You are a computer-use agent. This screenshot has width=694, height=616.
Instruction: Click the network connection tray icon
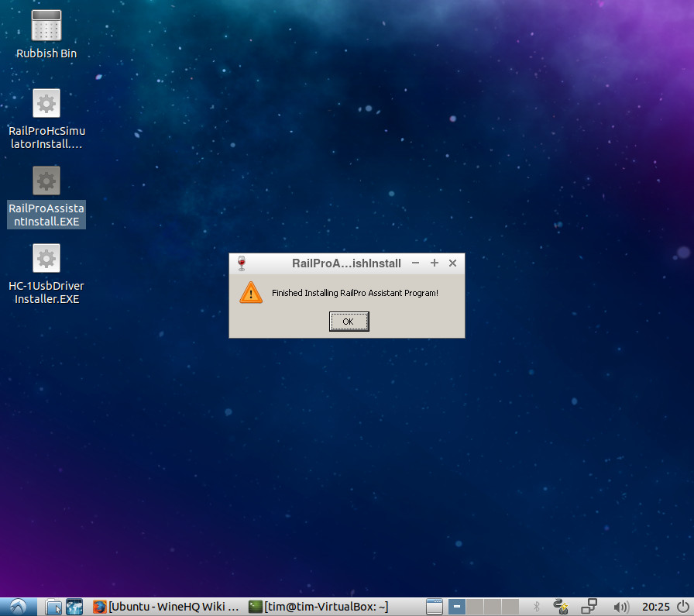tap(560, 607)
